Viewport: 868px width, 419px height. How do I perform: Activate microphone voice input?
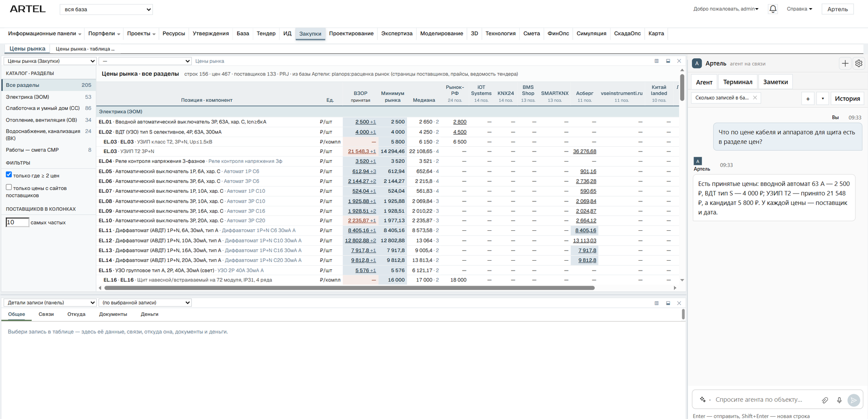point(839,400)
